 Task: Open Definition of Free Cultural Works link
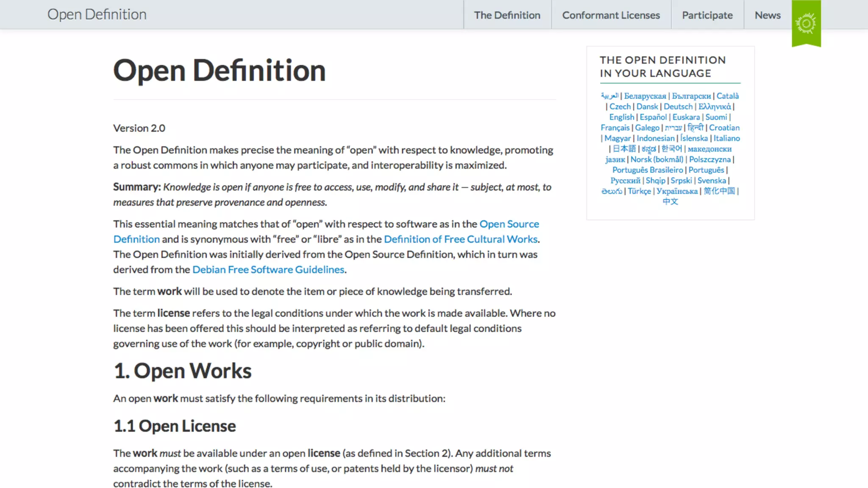click(x=460, y=239)
